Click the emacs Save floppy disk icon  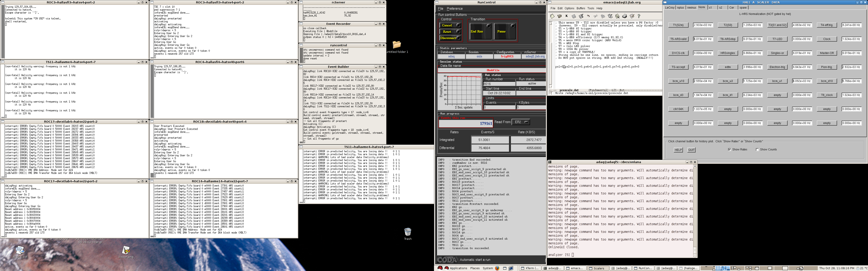[574, 16]
